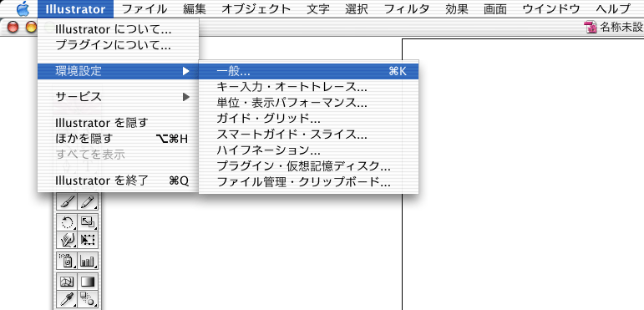Expand the 環境設定 submenu
Screen dimensions: 644x310
pyautogui.click(x=119, y=72)
